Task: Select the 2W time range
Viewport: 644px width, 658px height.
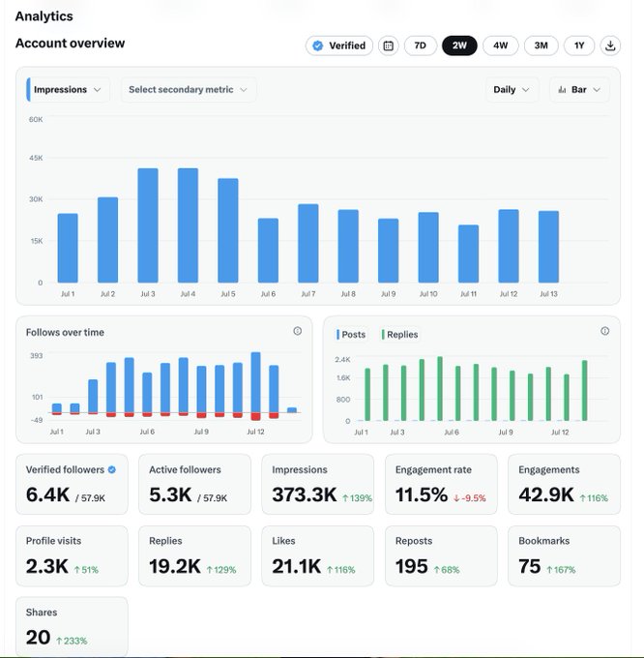Action: [459, 45]
